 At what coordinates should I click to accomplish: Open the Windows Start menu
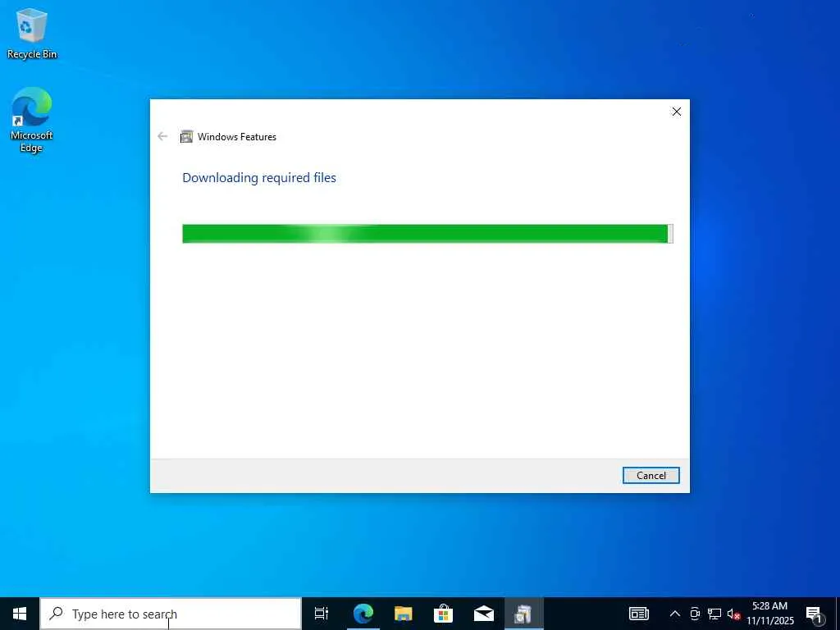20,614
